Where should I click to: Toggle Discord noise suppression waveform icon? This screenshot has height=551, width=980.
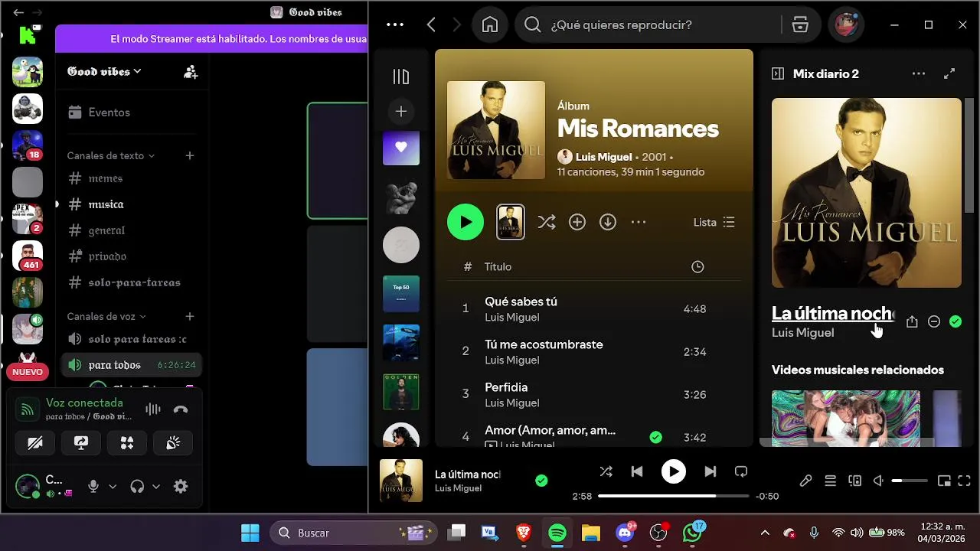[x=153, y=409]
